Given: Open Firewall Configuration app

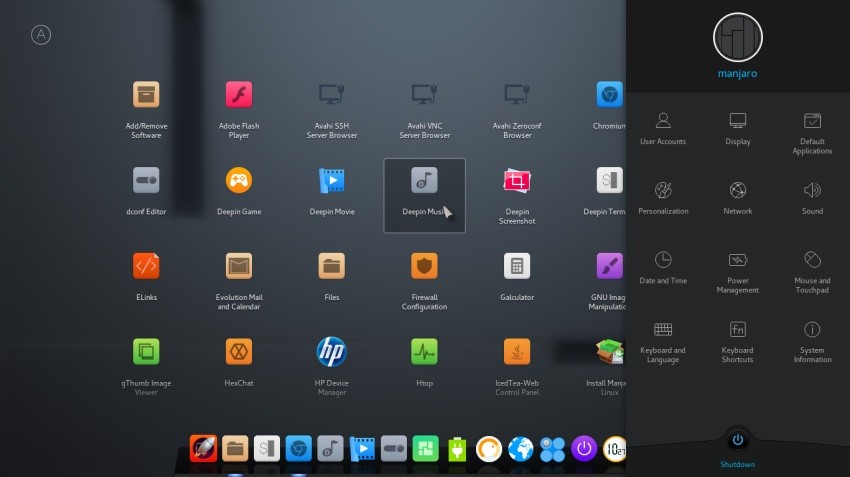Looking at the screenshot, I should click(424, 281).
